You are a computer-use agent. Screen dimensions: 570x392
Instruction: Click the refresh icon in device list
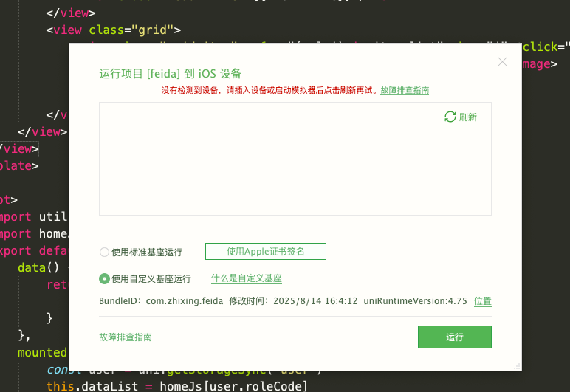450,117
